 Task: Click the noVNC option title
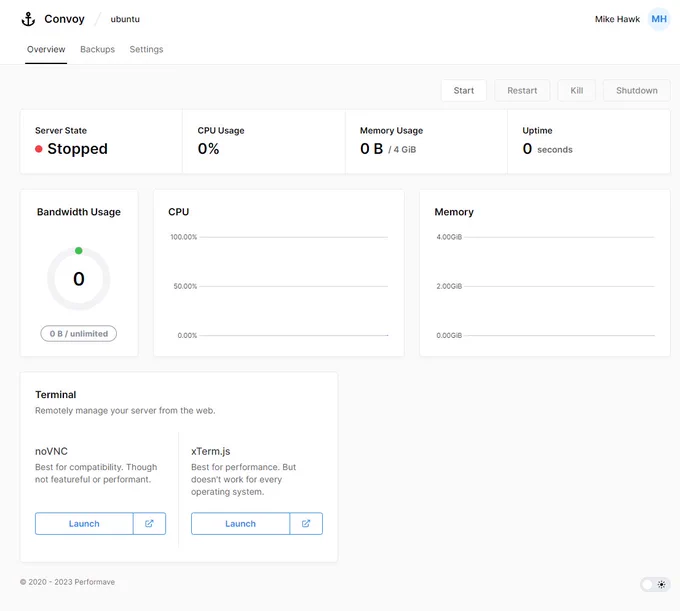click(x=51, y=451)
